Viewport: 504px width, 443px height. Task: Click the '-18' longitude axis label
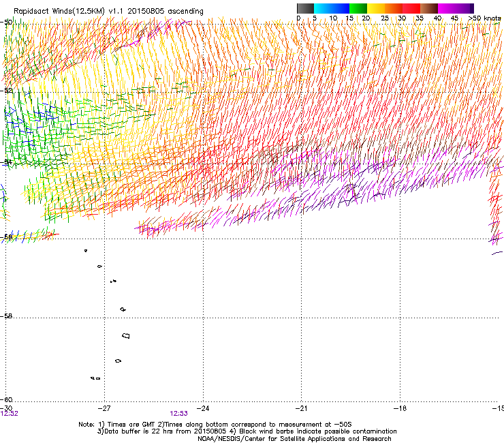(x=400, y=408)
